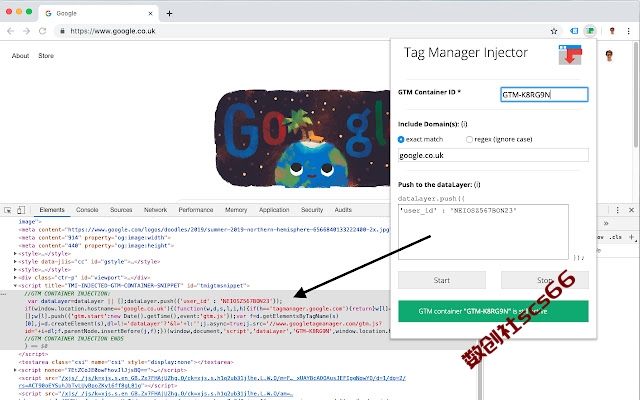
Task: Follow the About link on Google page
Action: [x=20, y=56]
